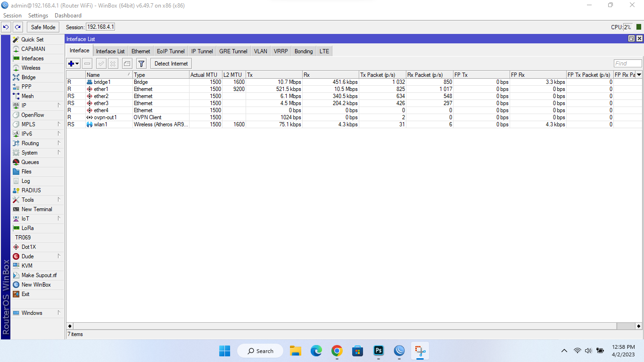Switch to the LTE tab

(324, 51)
